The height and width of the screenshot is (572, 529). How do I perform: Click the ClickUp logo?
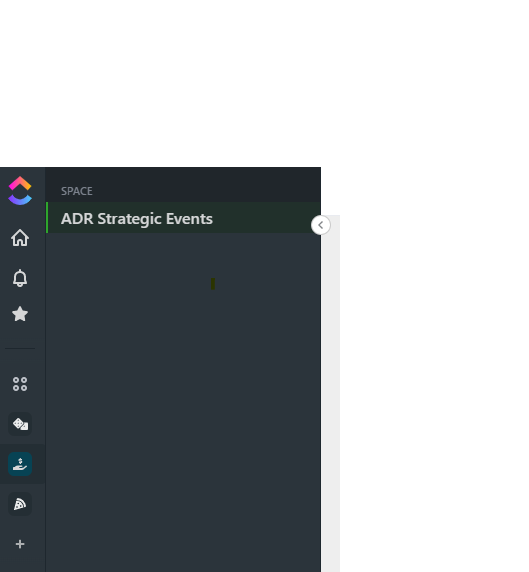[x=20, y=191]
